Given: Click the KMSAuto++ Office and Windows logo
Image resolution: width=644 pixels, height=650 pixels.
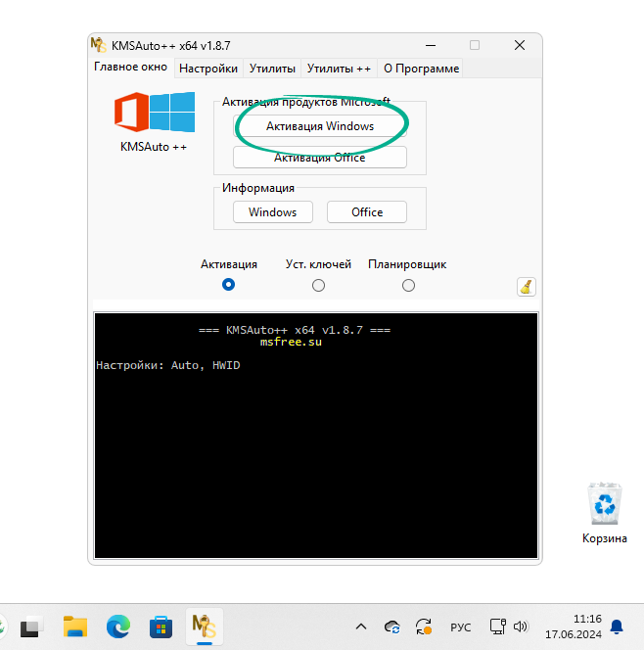Looking at the screenshot, I should coord(155,112).
